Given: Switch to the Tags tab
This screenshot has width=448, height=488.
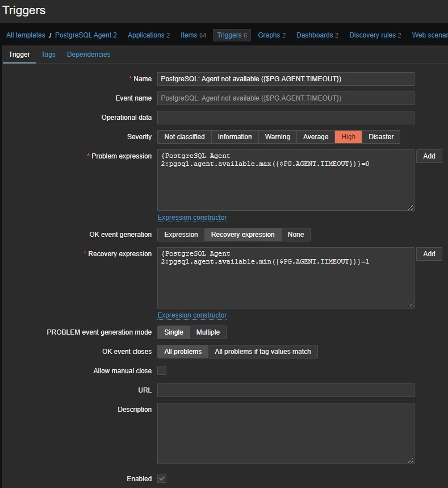Looking at the screenshot, I should coord(48,55).
